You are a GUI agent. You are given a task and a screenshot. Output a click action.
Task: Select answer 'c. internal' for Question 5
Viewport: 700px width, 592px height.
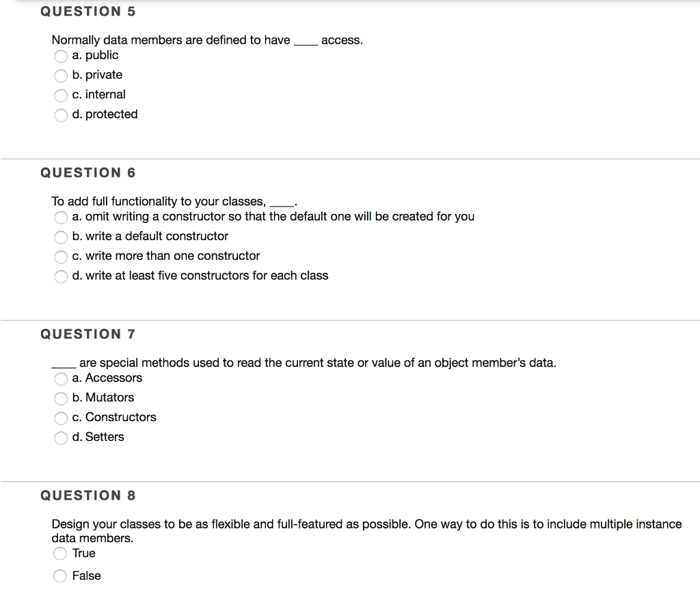[x=60, y=96]
